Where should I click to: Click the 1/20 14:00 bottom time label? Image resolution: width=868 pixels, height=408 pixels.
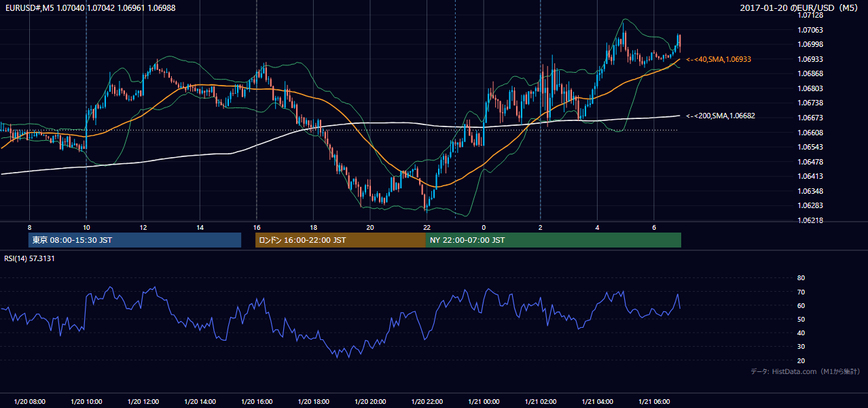[x=200, y=402]
